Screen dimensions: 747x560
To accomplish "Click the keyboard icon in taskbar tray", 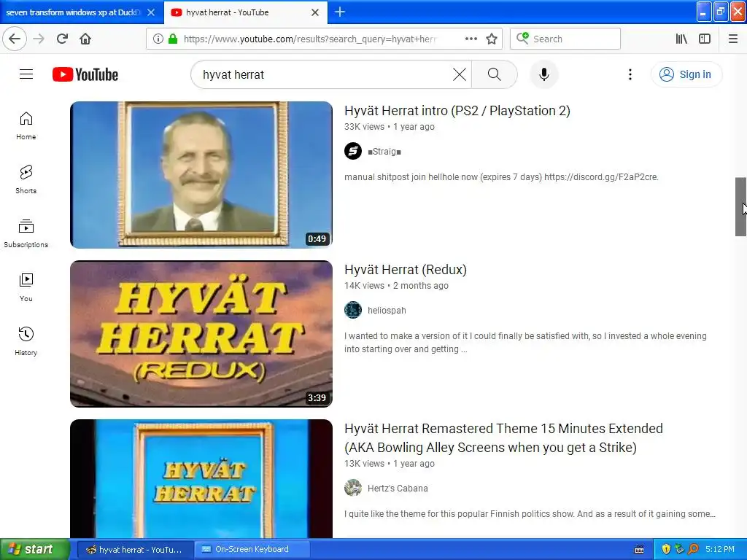I will (x=639, y=550).
